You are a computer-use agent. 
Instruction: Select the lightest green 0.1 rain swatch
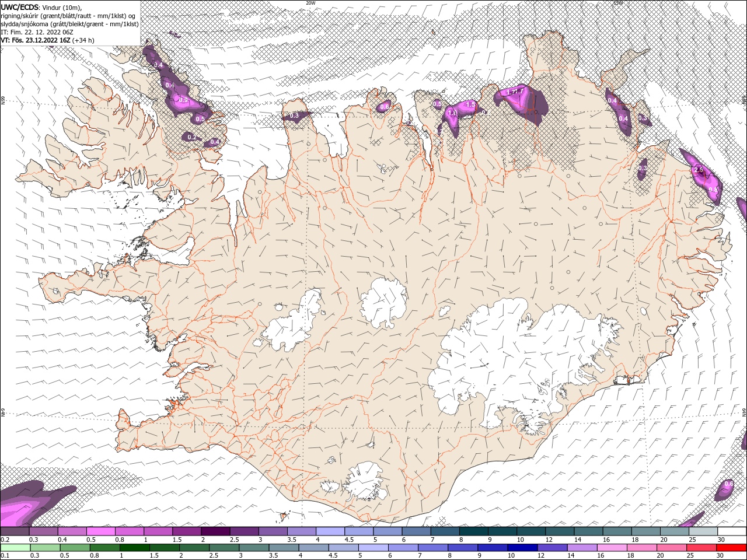15,548
